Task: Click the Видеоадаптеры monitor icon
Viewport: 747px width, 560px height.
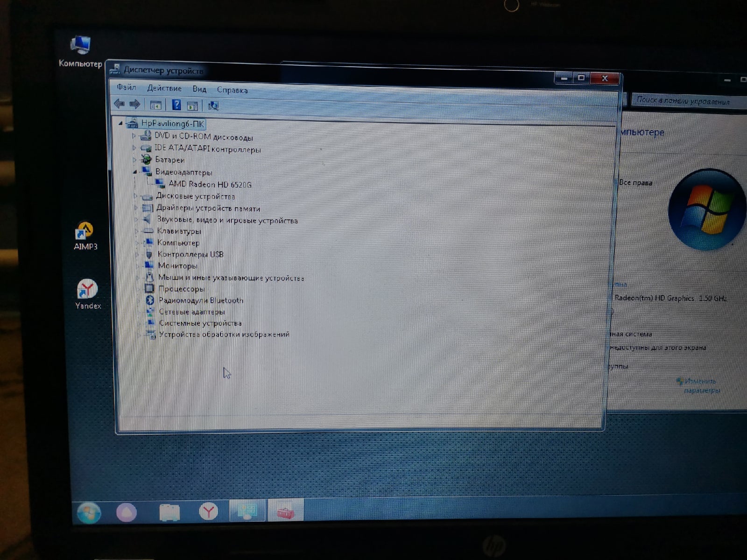Action: tap(147, 171)
